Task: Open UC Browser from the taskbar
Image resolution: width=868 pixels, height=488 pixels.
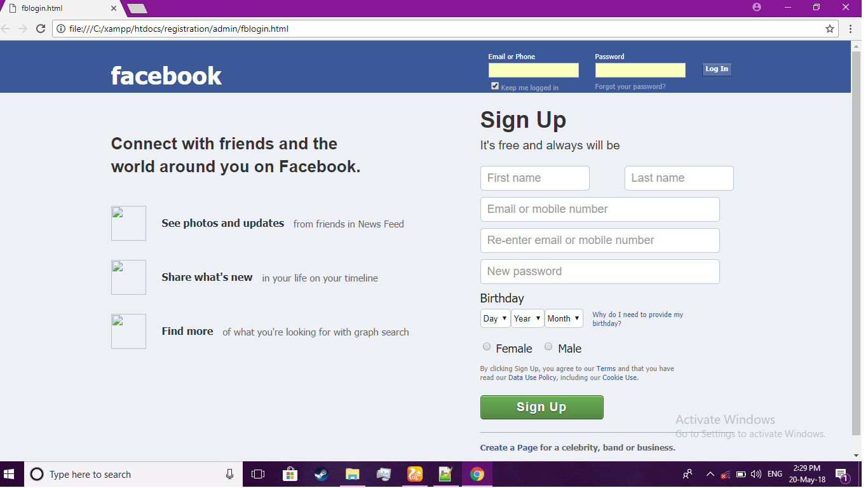Action: pyautogui.click(x=414, y=474)
